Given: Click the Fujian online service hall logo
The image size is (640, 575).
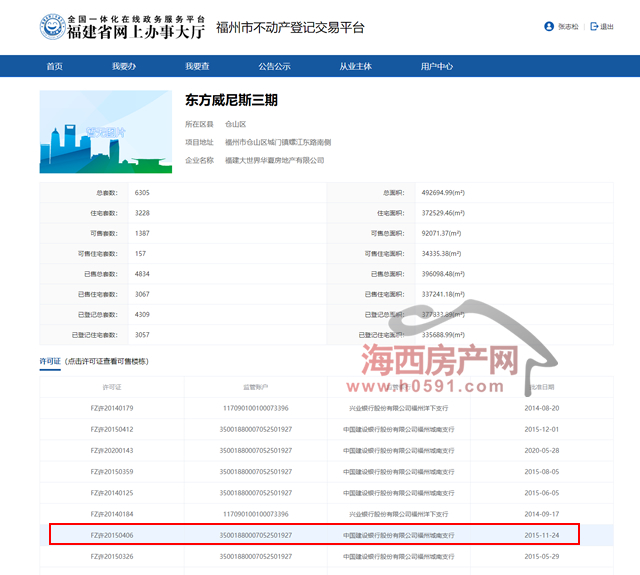Looking at the screenshot, I should click(x=122, y=27).
